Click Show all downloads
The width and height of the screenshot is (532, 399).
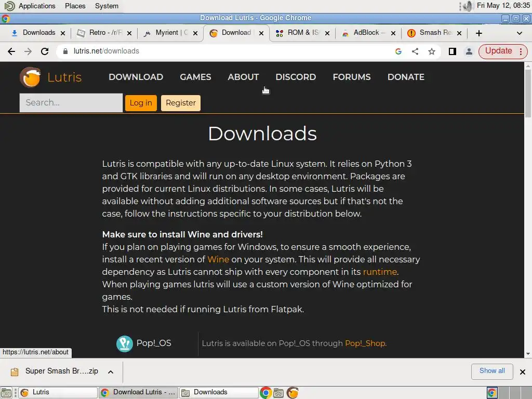point(492,371)
